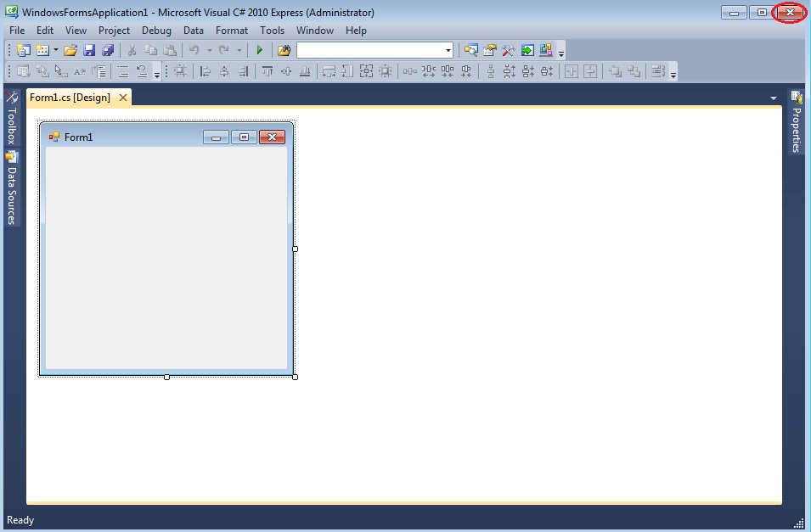Click the Paste clipboard icon

(x=170, y=50)
